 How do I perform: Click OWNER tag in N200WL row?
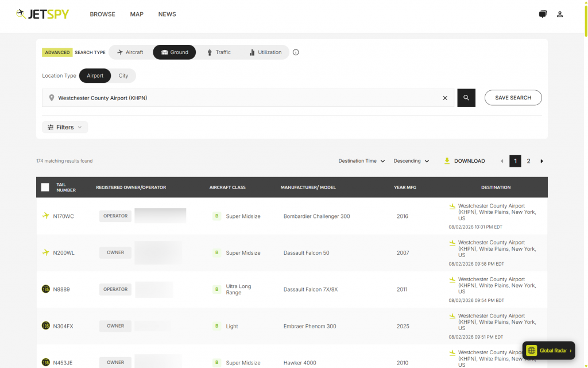[x=115, y=253]
